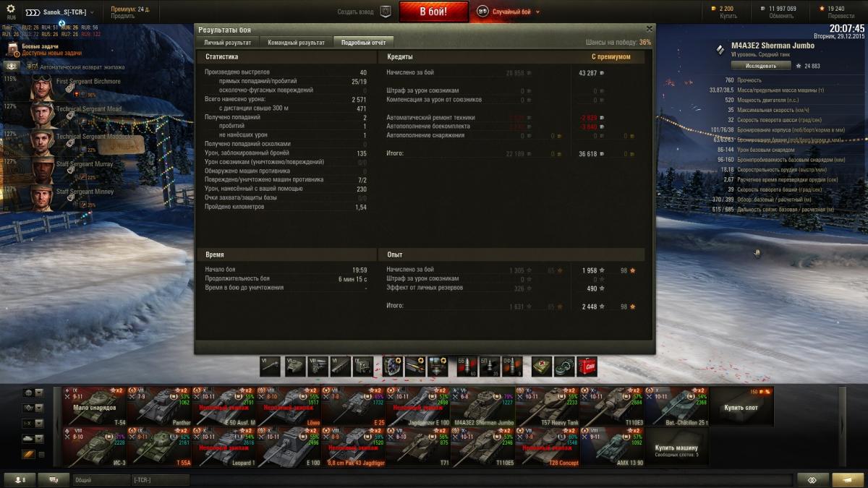Select the AMX 13 90 tank in carousel
The width and height of the screenshot is (868, 488).
pyautogui.click(x=611, y=448)
